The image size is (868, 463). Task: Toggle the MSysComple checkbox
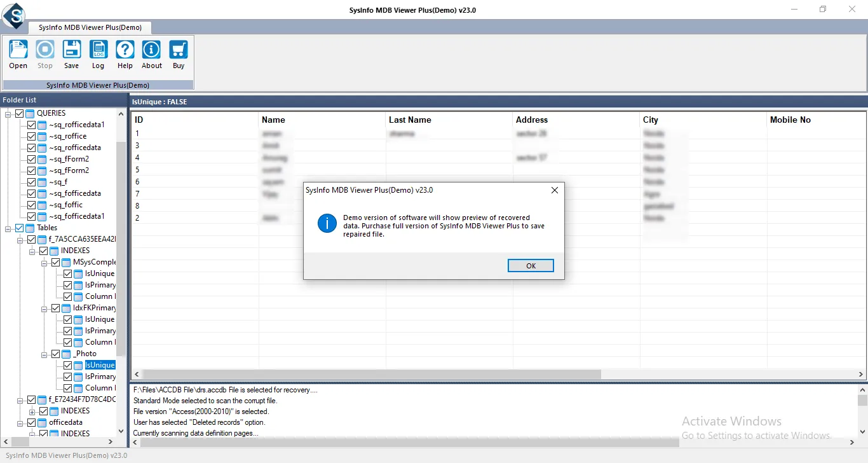tap(55, 262)
